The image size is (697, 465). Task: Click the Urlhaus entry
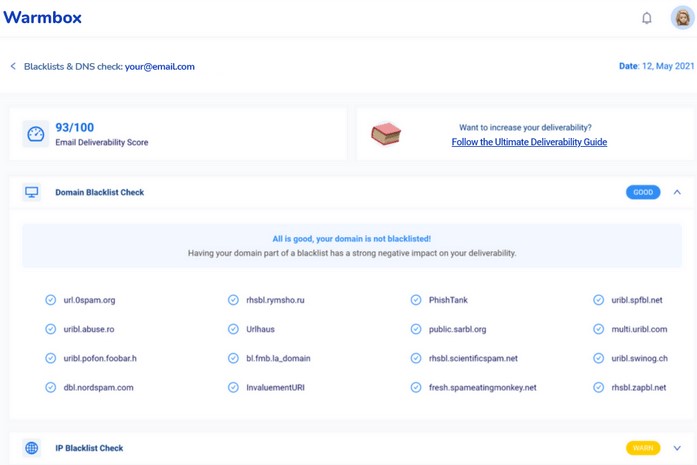[x=260, y=329]
